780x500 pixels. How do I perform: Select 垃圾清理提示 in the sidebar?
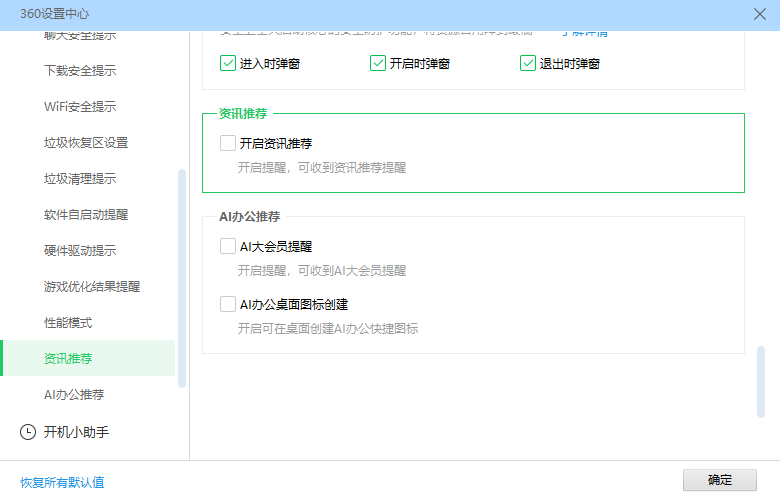(80, 179)
